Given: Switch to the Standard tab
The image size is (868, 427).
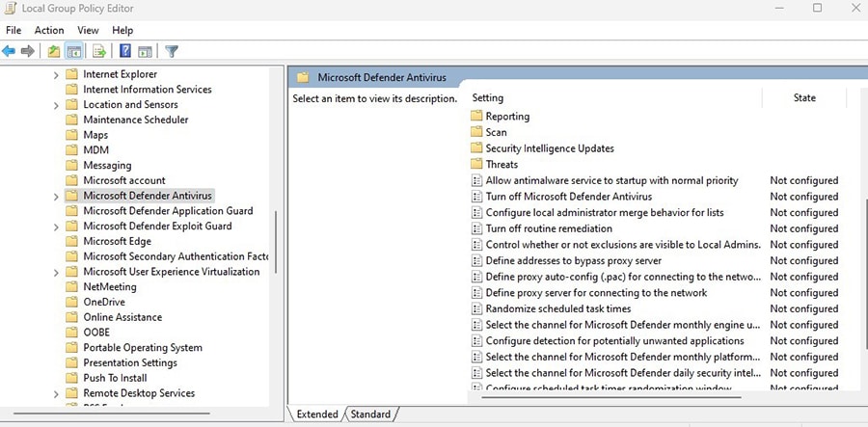Looking at the screenshot, I should click(x=370, y=414).
